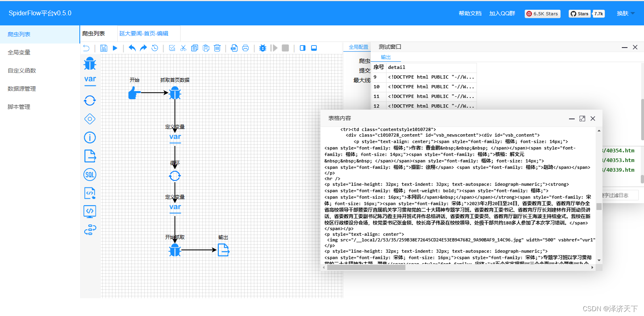Copy selected node icon in toolbar
Viewport: 644px width, 316px height.
(x=195, y=48)
